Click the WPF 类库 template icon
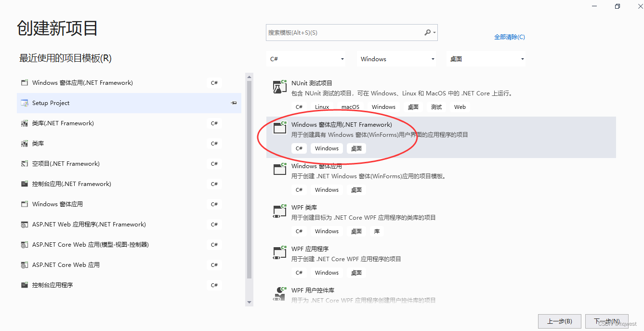This screenshot has width=644, height=331. [x=279, y=211]
